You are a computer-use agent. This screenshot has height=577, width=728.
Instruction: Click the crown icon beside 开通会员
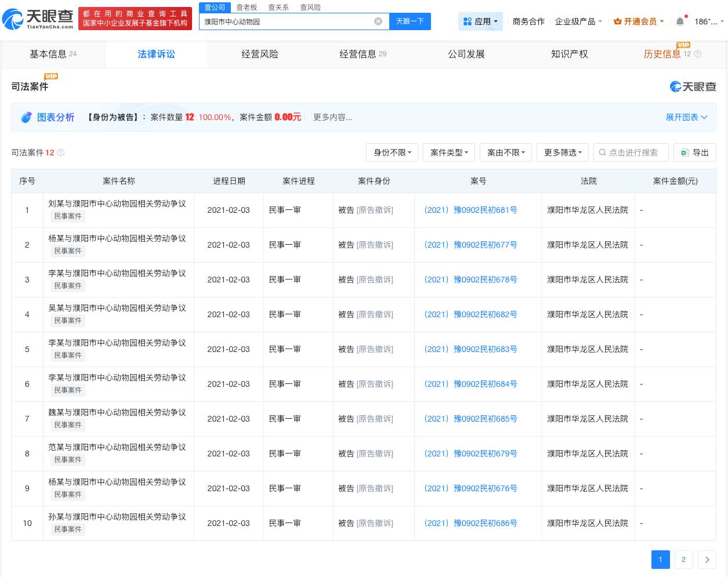click(x=617, y=21)
